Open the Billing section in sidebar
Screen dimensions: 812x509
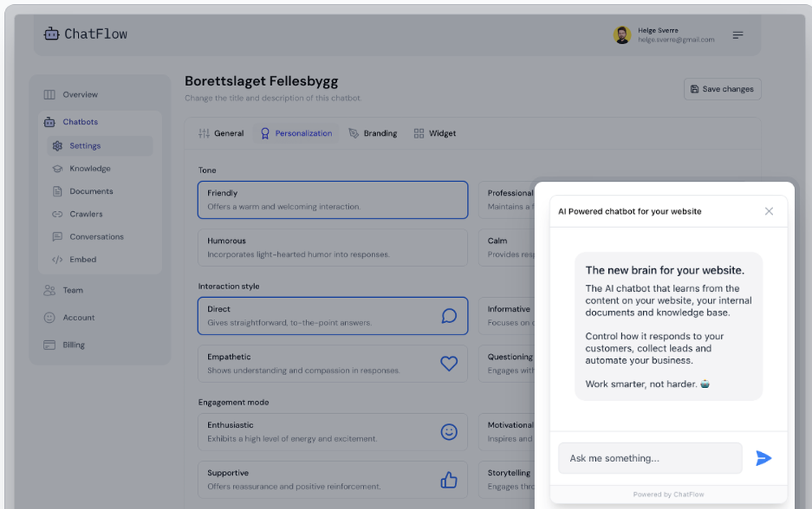74,345
